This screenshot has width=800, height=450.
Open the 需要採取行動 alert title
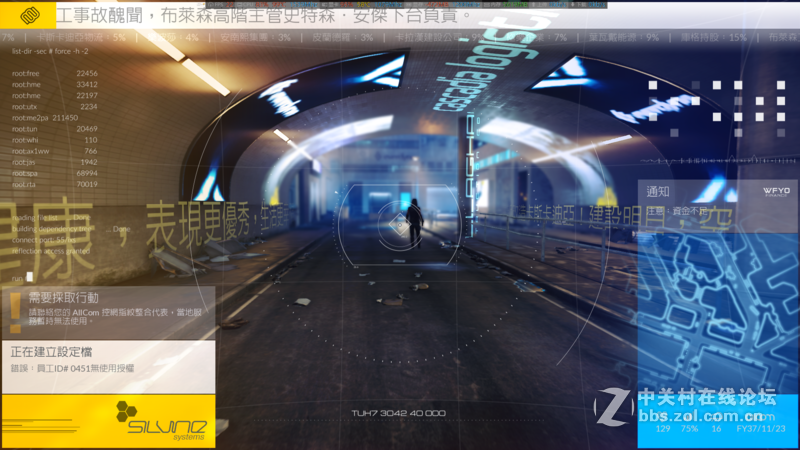point(64,297)
